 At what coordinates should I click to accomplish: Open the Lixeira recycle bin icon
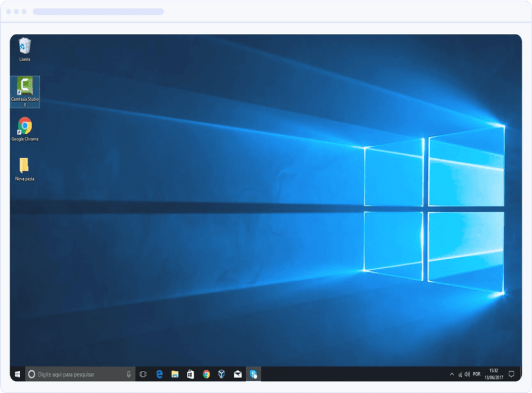[24, 47]
